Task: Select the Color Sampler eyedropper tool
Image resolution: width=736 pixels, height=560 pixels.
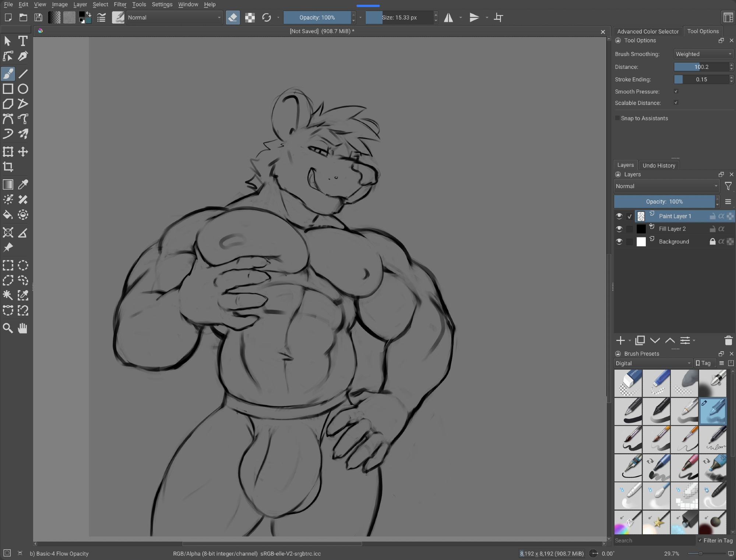Action: (23, 184)
